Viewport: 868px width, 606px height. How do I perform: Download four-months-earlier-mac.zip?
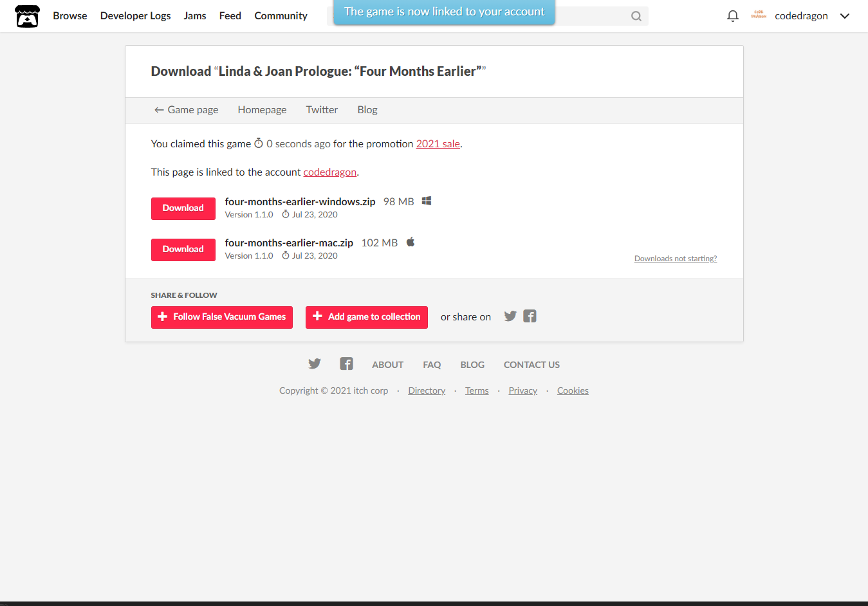point(183,250)
